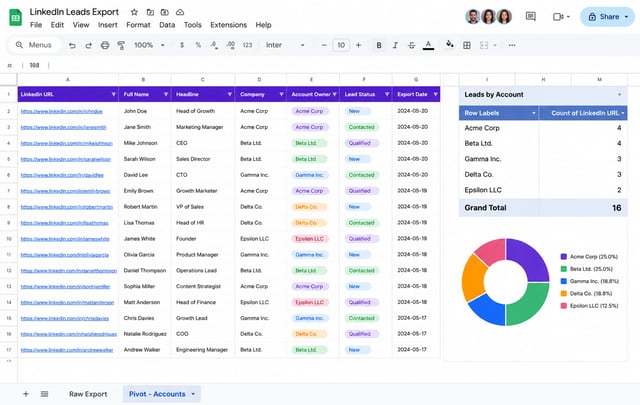Click the first collaborator avatar

click(x=473, y=17)
